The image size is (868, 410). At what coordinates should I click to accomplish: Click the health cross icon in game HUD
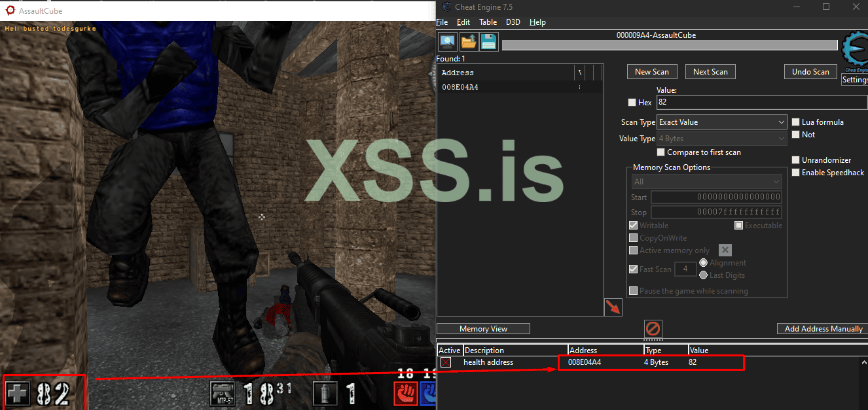[x=18, y=393]
